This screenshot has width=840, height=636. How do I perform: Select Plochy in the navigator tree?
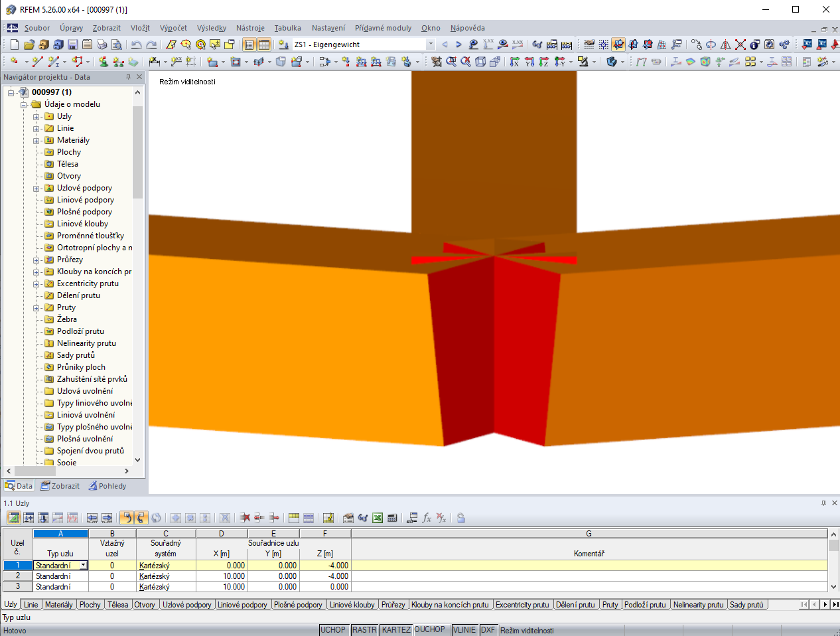(x=69, y=152)
